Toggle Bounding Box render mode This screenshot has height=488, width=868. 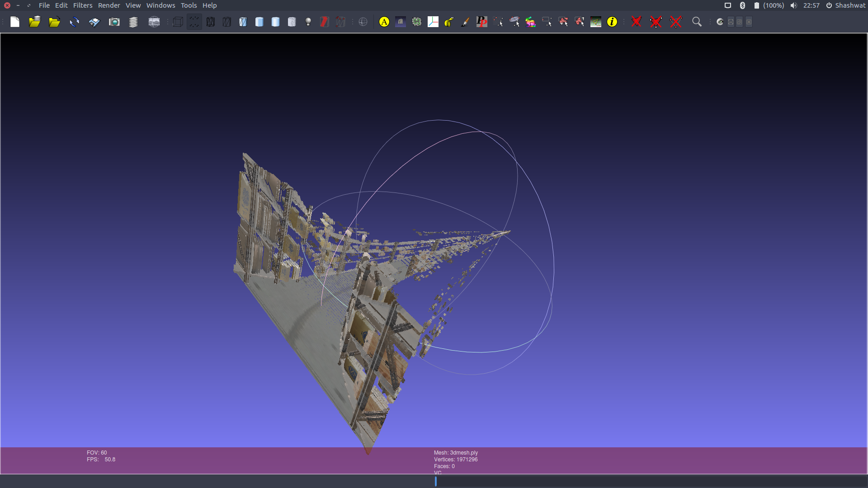178,22
